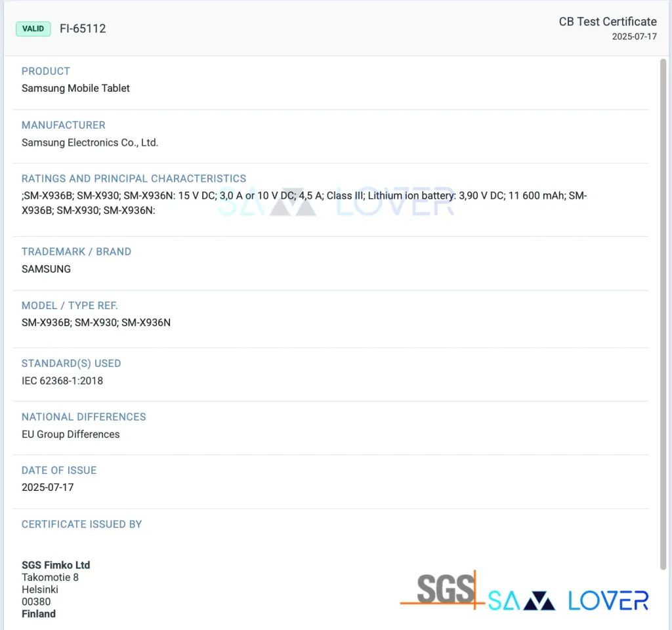Click the Helsinki city line
This screenshot has height=630, width=672.
[40, 590]
